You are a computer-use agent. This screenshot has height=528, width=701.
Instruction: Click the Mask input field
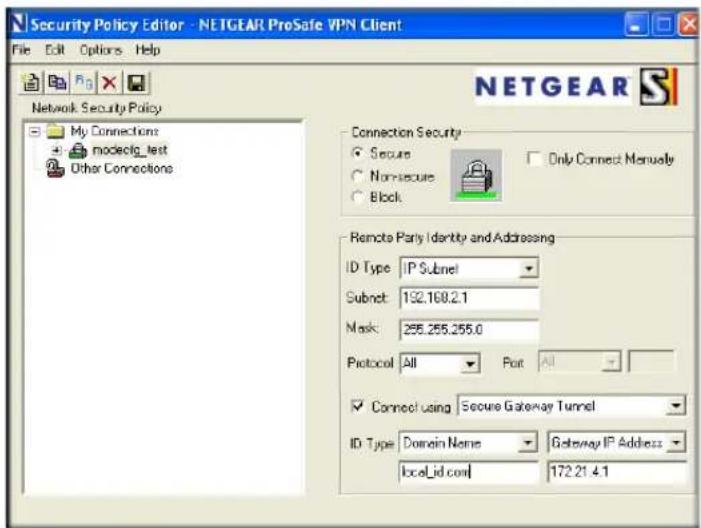tap(469, 330)
